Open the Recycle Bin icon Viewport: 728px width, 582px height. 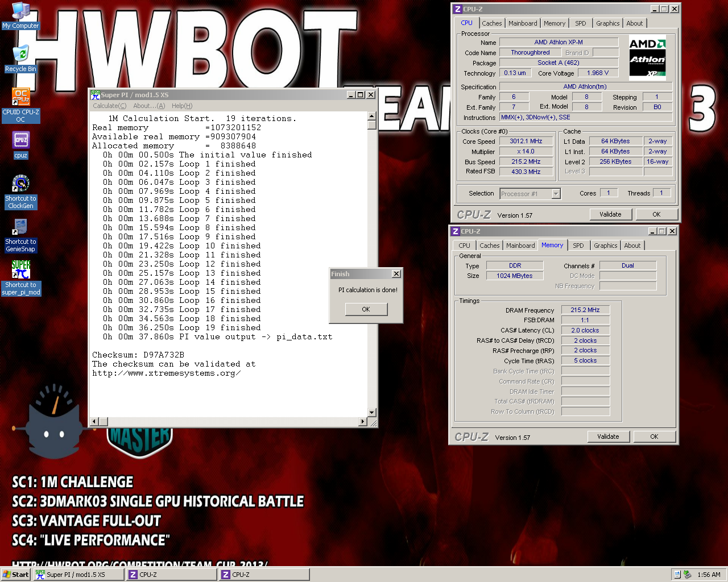(20, 59)
